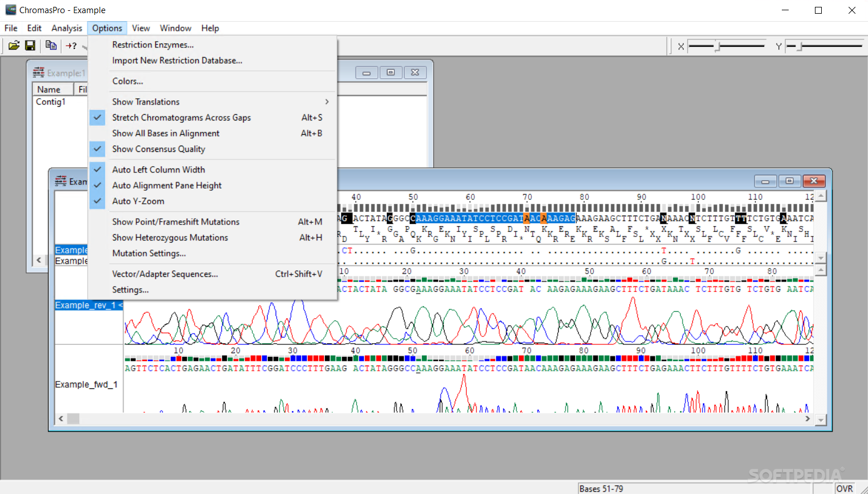
Task: Maximize the contig alignment window
Action: pos(789,181)
